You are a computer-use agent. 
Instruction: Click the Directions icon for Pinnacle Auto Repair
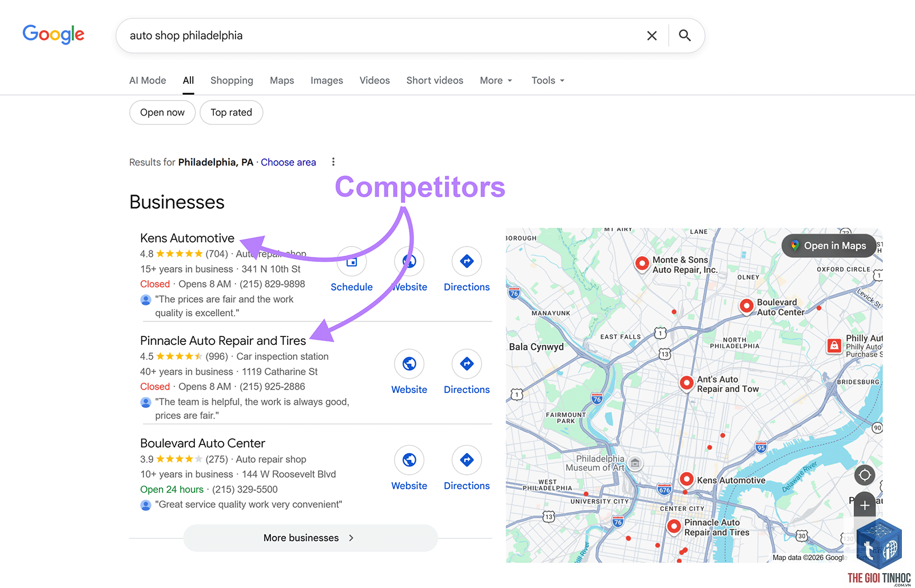click(467, 364)
